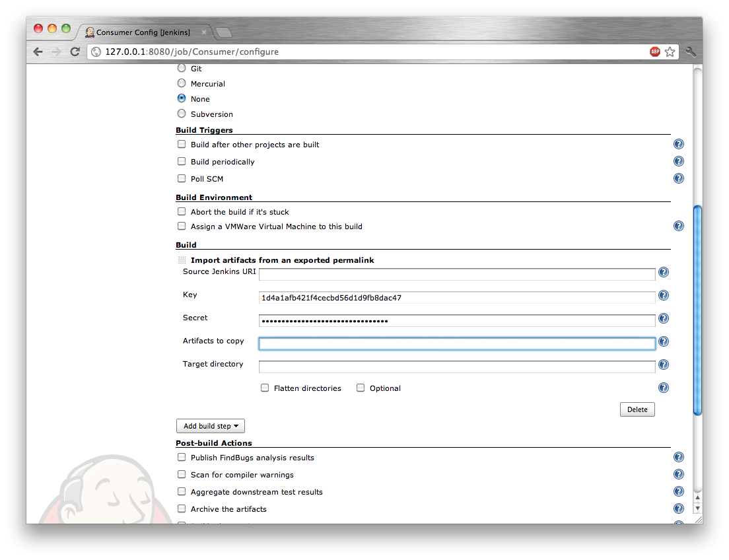
Task: Check Flatten directories
Action: click(265, 388)
